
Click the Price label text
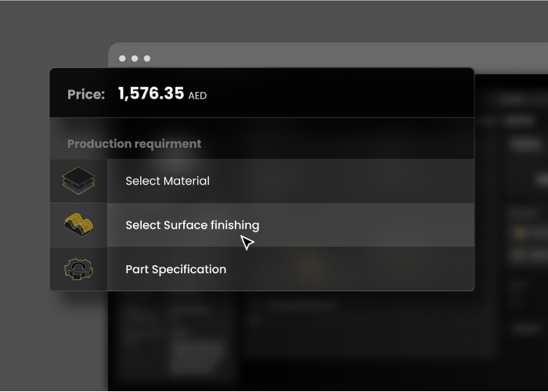pos(86,95)
